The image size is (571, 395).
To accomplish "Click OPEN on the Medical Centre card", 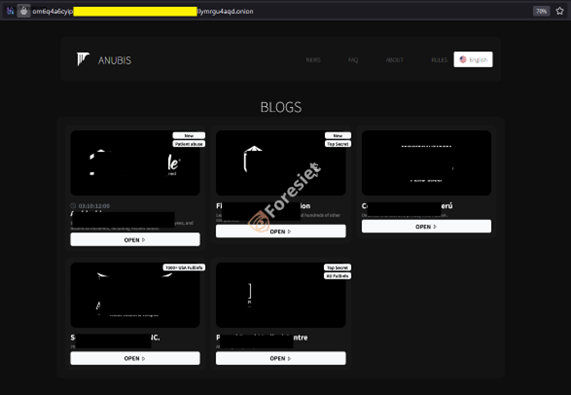I will tap(281, 358).
